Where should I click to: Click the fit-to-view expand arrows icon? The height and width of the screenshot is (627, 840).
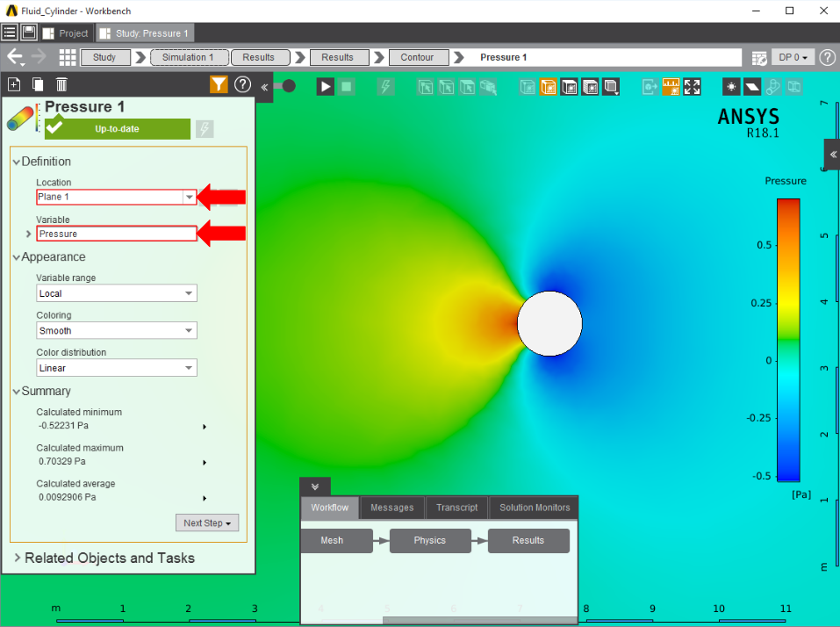click(x=692, y=87)
